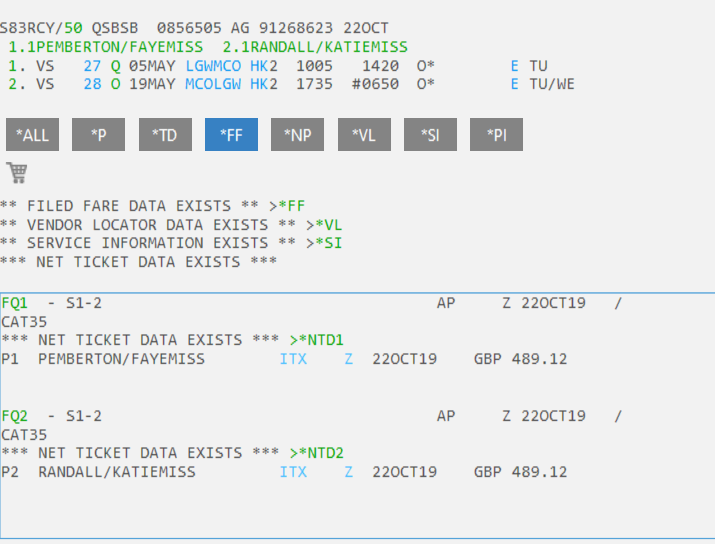Click the green 50 after S83RCY/
The width and height of the screenshot is (715, 544).
tap(73, 28)
